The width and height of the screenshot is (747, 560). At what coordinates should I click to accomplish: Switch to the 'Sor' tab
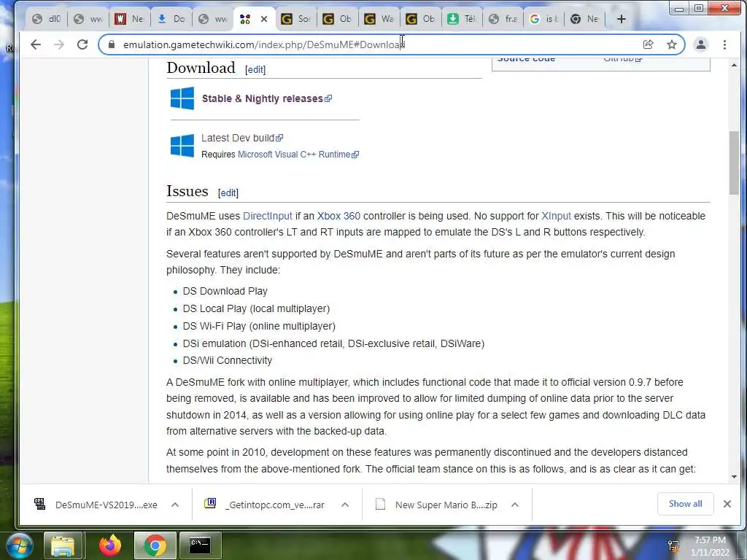tap(296, 19)
